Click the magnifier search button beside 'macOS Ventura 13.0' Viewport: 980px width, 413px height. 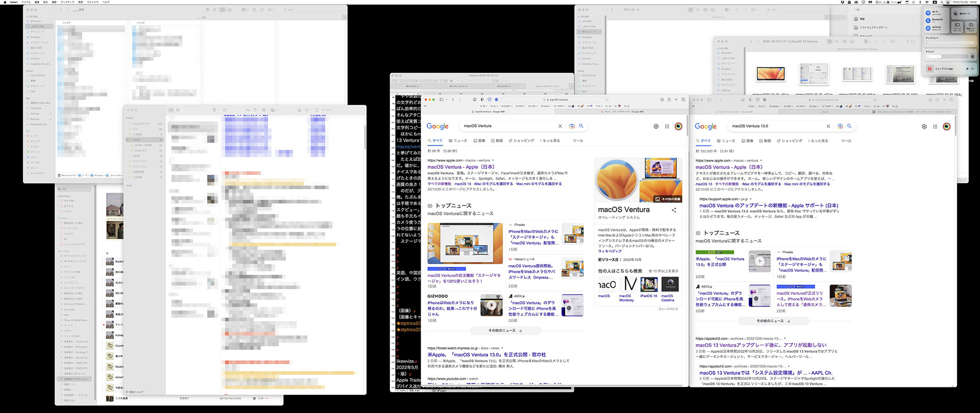tap(849, 126)
